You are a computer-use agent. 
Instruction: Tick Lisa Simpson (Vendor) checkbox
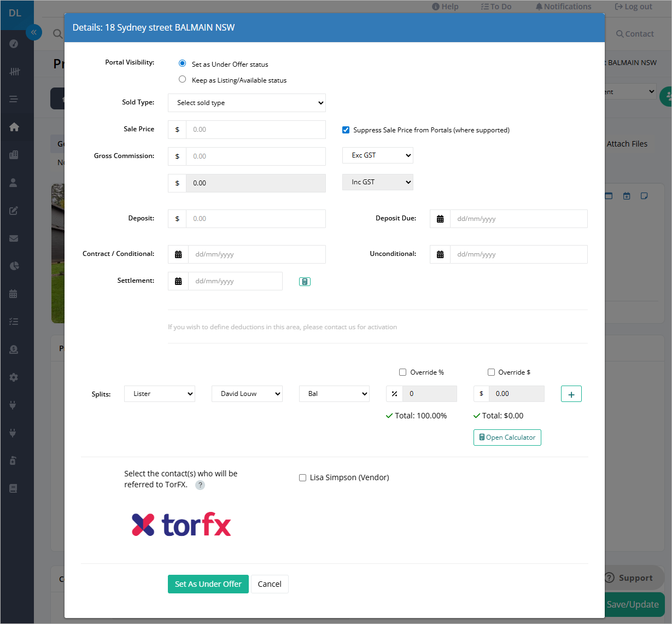pyautogui.click(x=302, y=477)
